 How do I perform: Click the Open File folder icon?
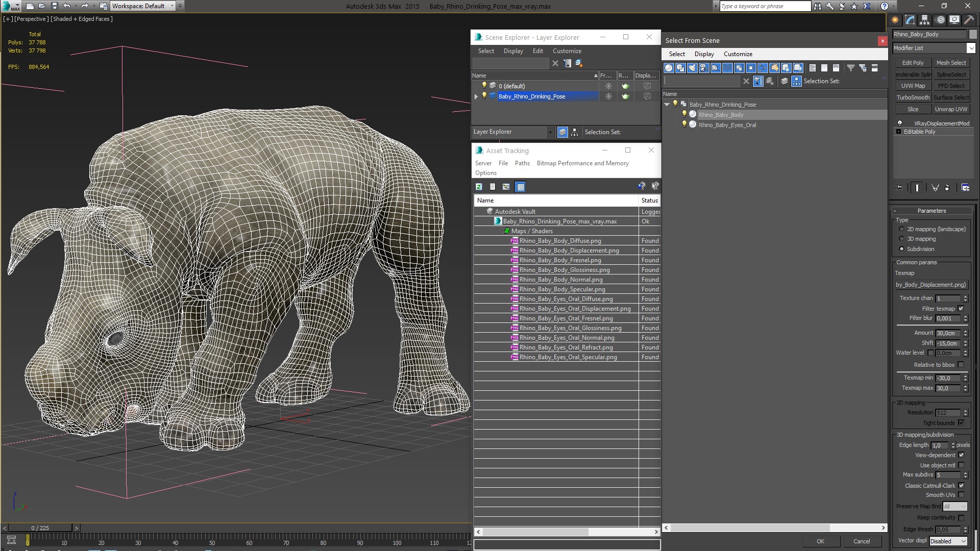[42, 6]
